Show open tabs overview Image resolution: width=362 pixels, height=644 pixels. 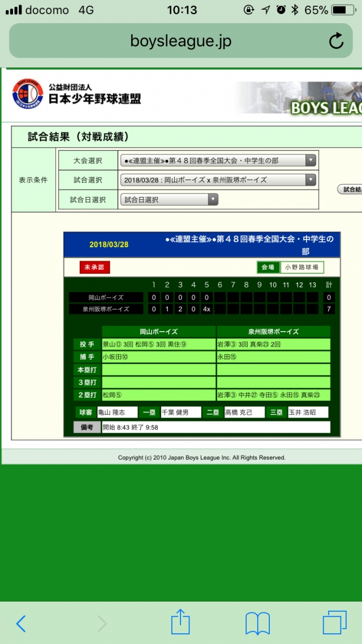[334, 622]
